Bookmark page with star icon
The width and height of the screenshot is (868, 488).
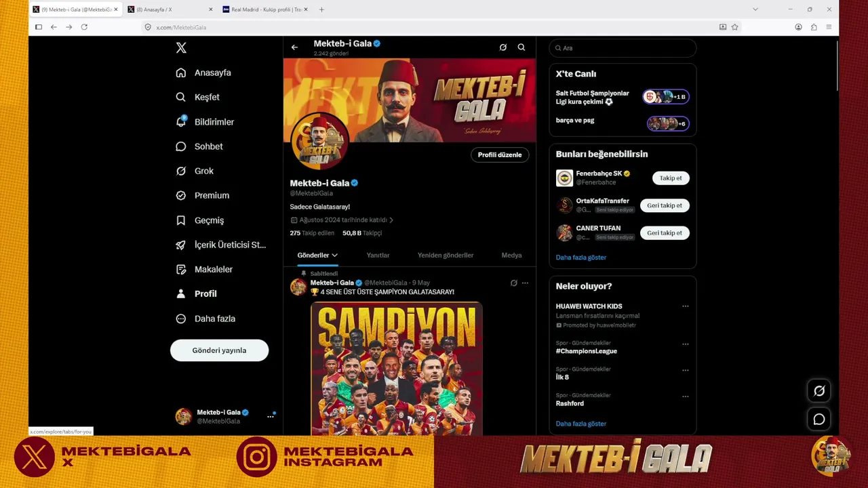click(x=734, y=27)
